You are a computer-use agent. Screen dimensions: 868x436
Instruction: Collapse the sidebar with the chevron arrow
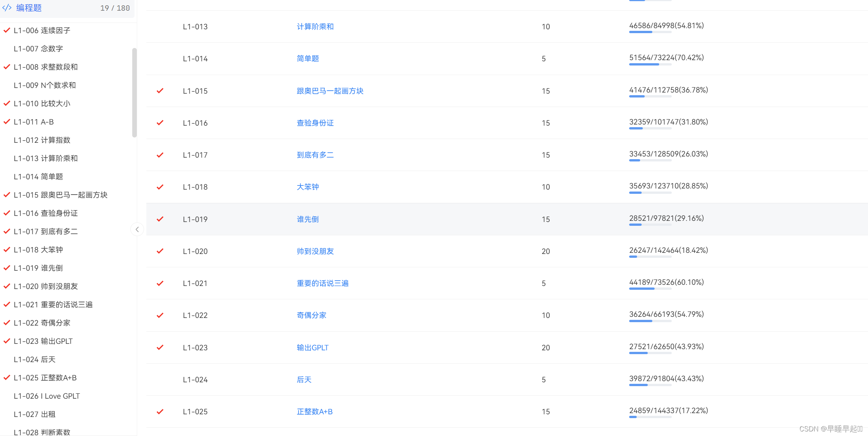[137, 229]
